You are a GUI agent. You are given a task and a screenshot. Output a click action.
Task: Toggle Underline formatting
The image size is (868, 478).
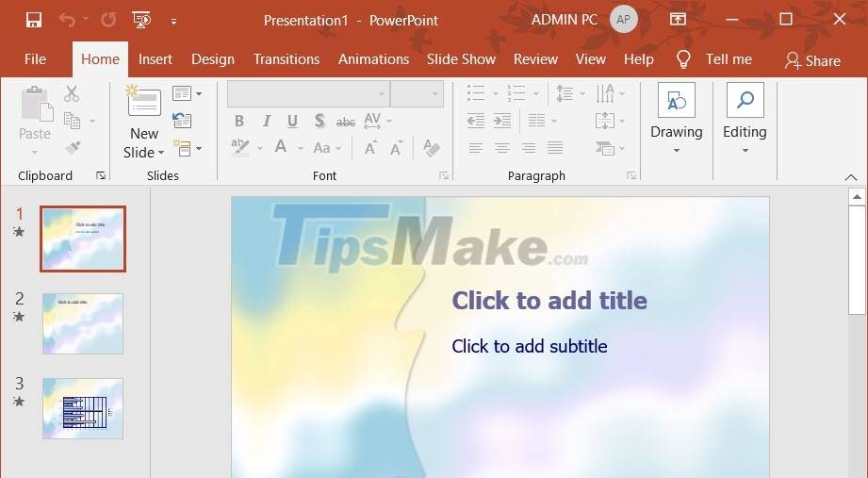[292, 120]
